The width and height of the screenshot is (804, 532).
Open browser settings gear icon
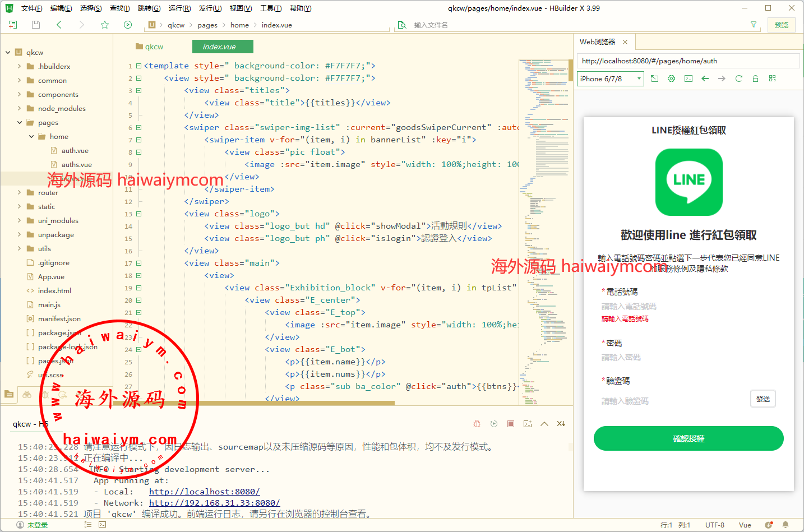(671, 78)
